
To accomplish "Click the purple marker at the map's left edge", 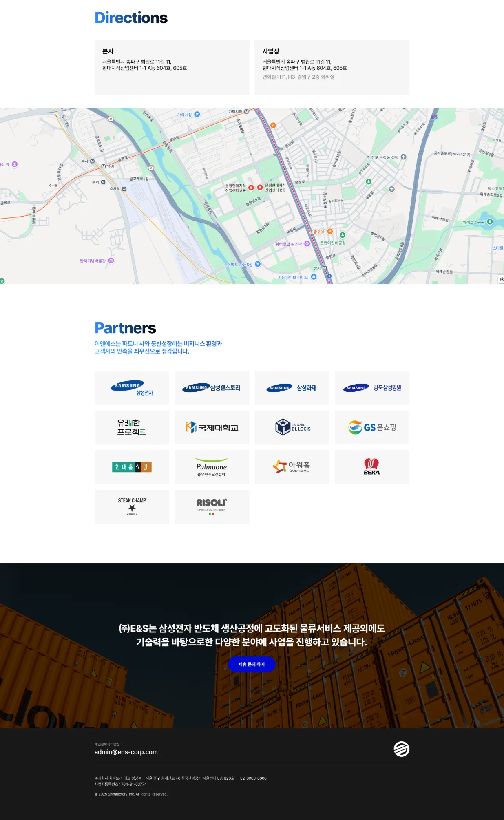I will pyautogui.click(x=15, y=164).
